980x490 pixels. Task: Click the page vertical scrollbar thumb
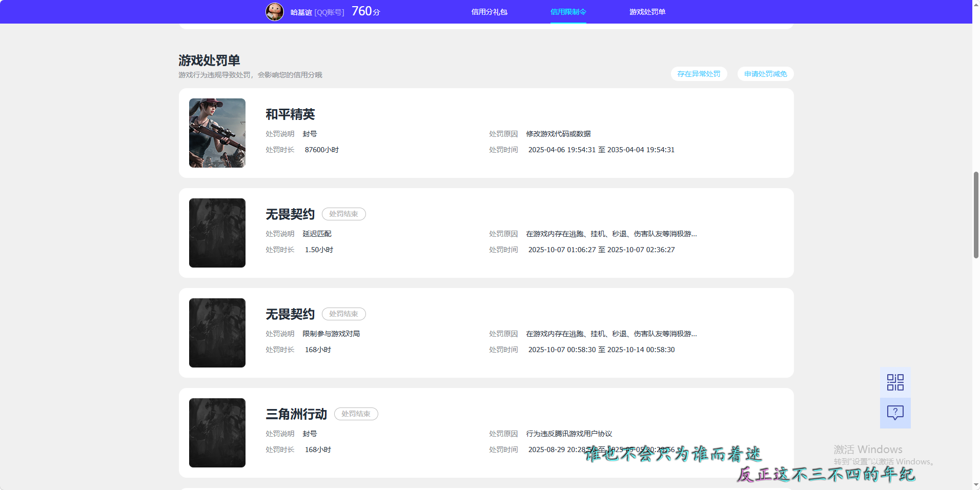click(x=976, y=215)
